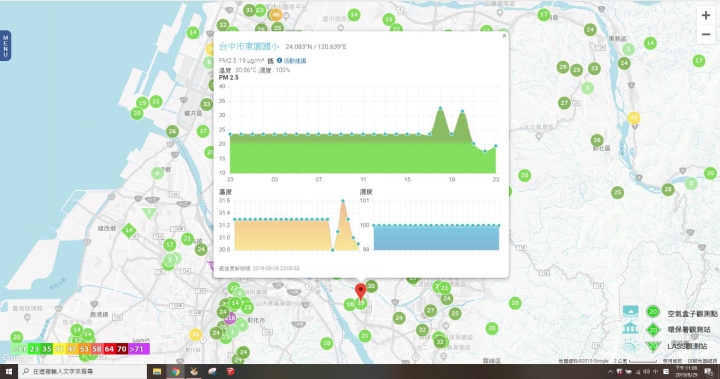Select the purple >71 legend color

(x=138, y=349)
